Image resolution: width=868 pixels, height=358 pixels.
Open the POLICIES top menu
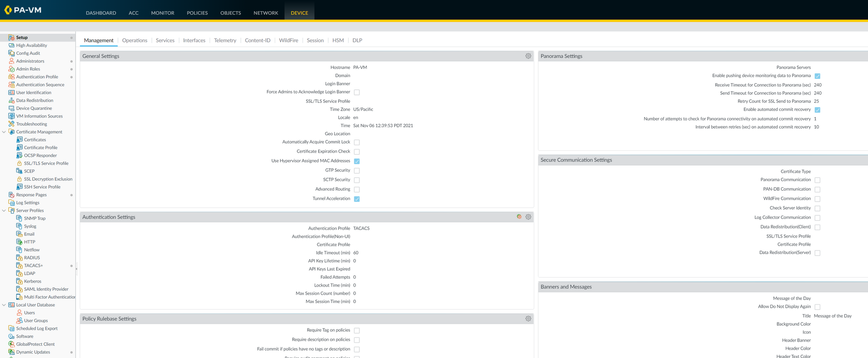coord(197,13)
